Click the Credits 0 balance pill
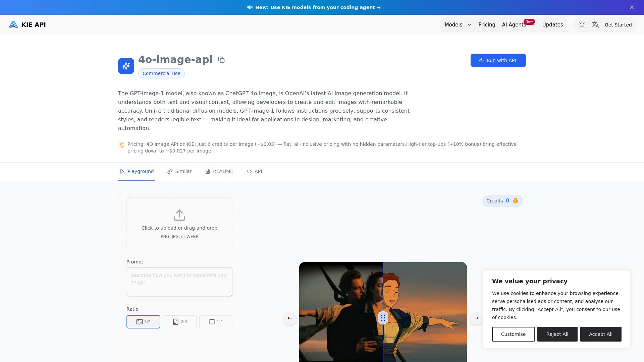 tap(502, 201)
